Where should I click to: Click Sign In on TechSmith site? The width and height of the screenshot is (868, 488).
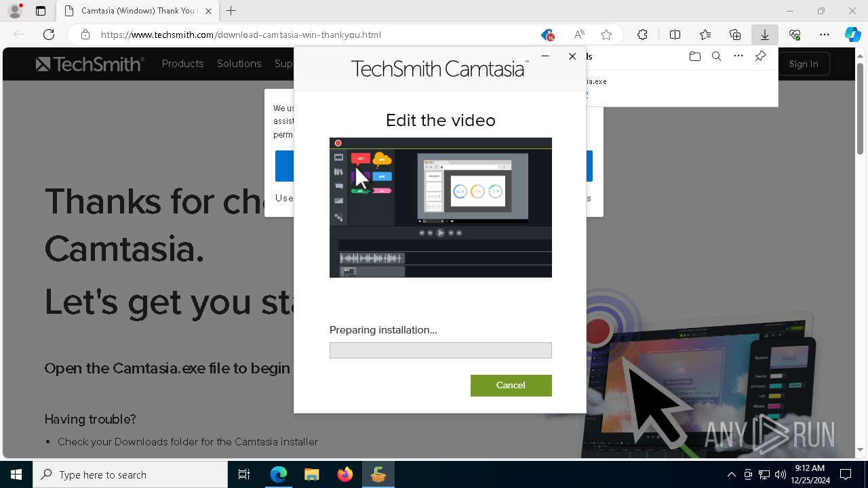click(x=804, y=64)
